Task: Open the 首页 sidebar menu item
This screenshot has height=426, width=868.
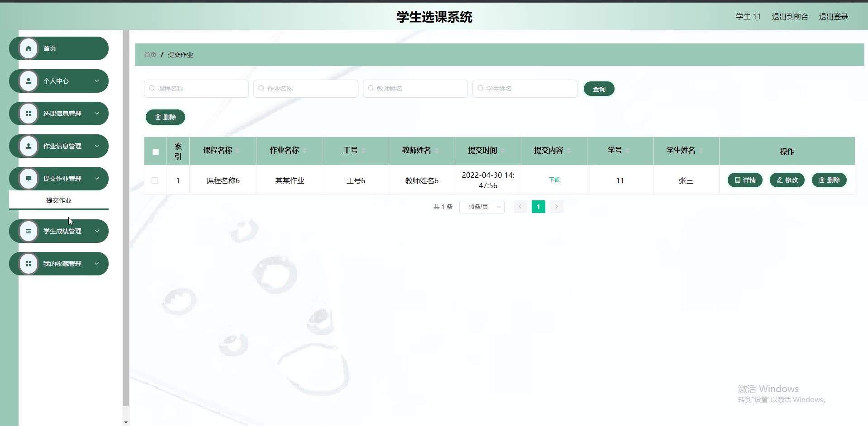Action: coord(59,48)
